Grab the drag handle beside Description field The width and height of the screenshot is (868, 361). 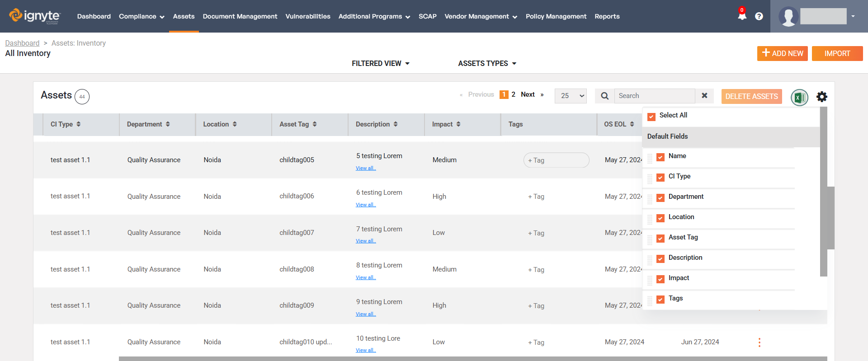[x=650, y=260]
